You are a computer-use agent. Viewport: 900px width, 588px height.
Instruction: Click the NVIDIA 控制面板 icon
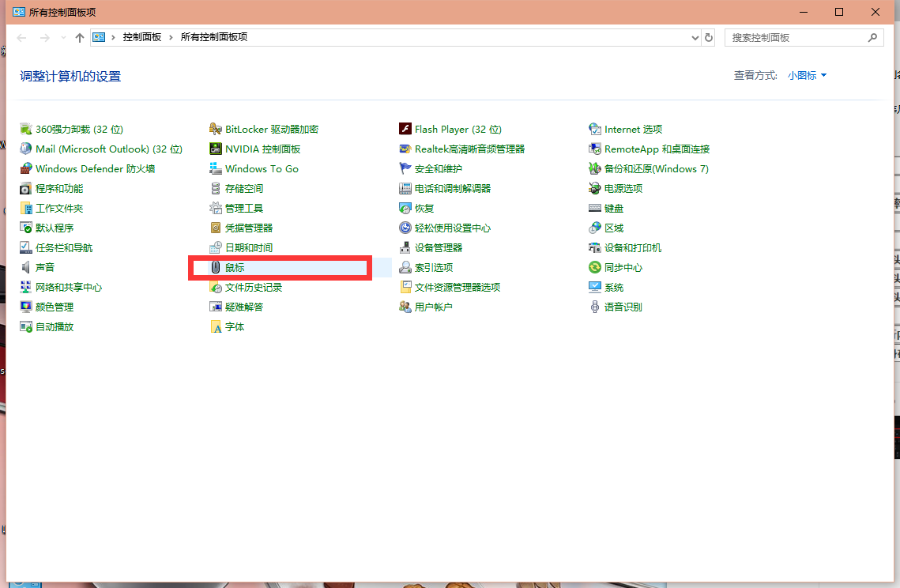pyautogui.click(x=216, y=149)
